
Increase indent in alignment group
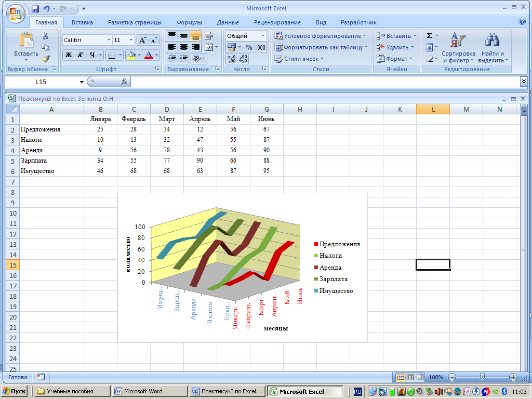coord(184,58)
